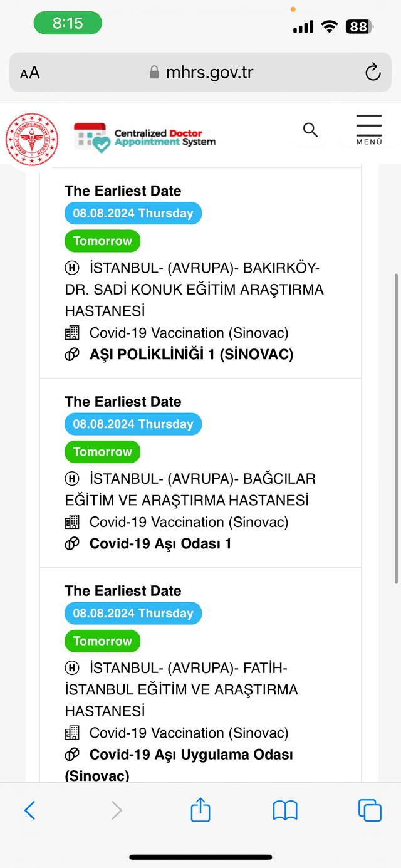Choose AŞI POLİKLİNİĞİ 1 (SINOVAC) clinic

point(192,355)
